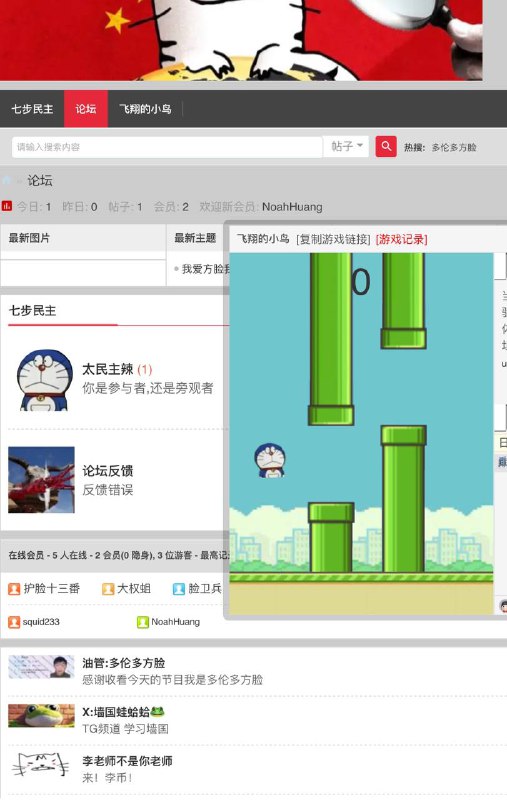Open the 论坛反馈 board thumbnail image
507x800 pixels.
(x=41, y=480)
